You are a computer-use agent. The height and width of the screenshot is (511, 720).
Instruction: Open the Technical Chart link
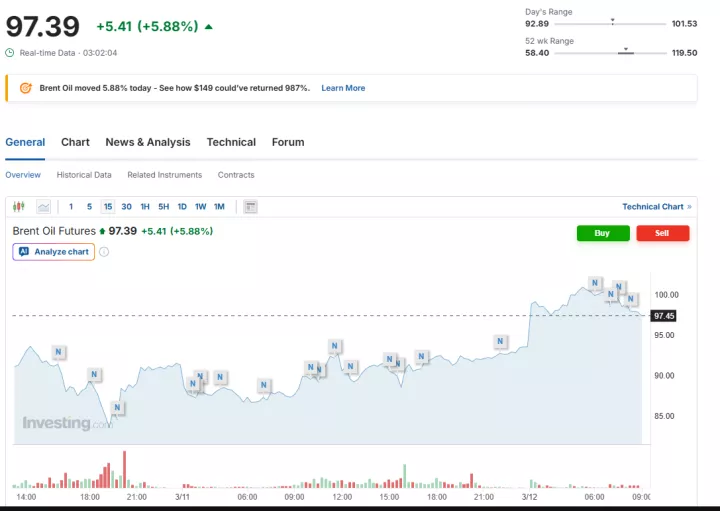point(656,207)
